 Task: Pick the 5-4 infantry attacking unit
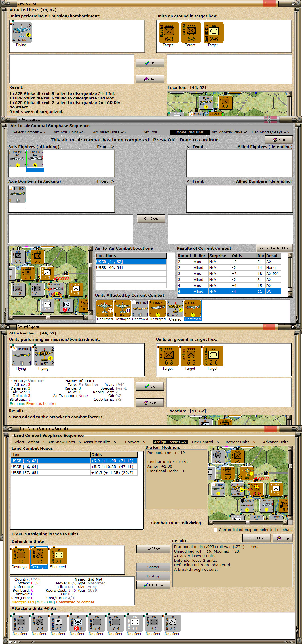coord(97,624)
